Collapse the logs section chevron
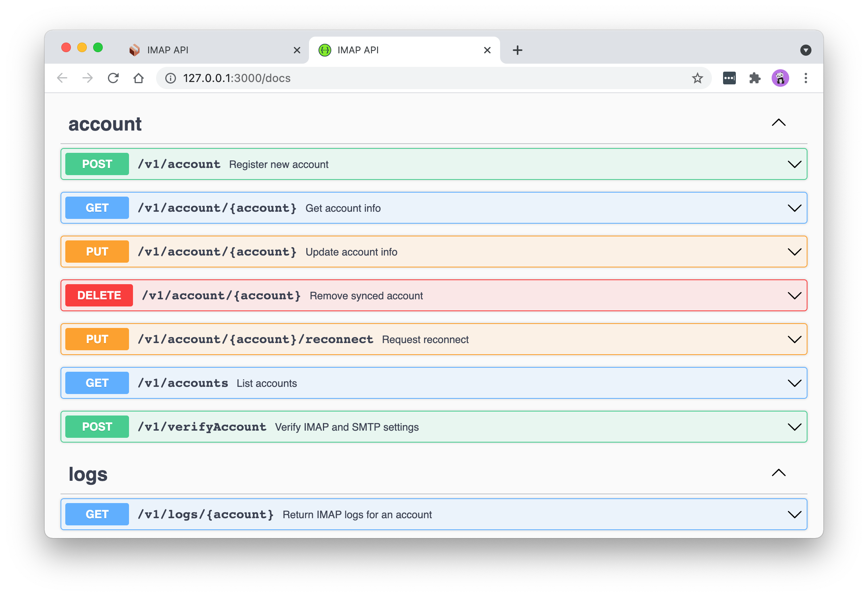 [x=778, y=473]
